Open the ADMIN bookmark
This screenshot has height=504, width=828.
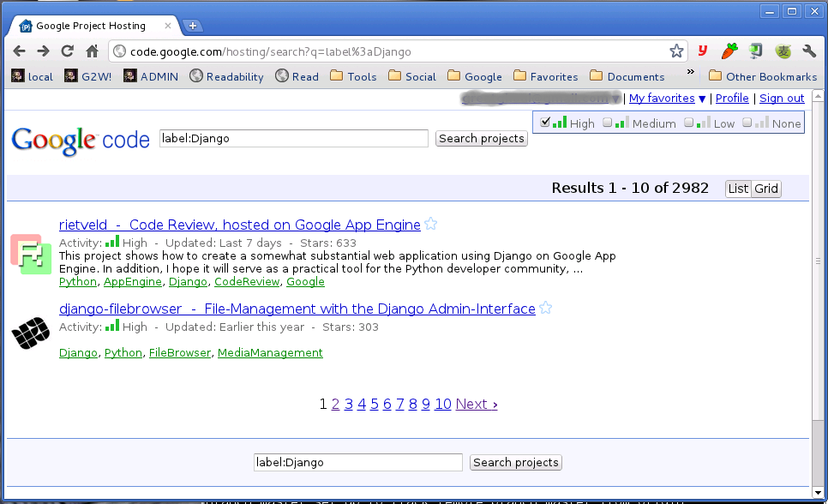151,76
